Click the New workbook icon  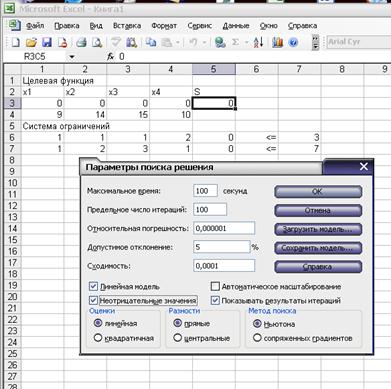tap(16, 42)
